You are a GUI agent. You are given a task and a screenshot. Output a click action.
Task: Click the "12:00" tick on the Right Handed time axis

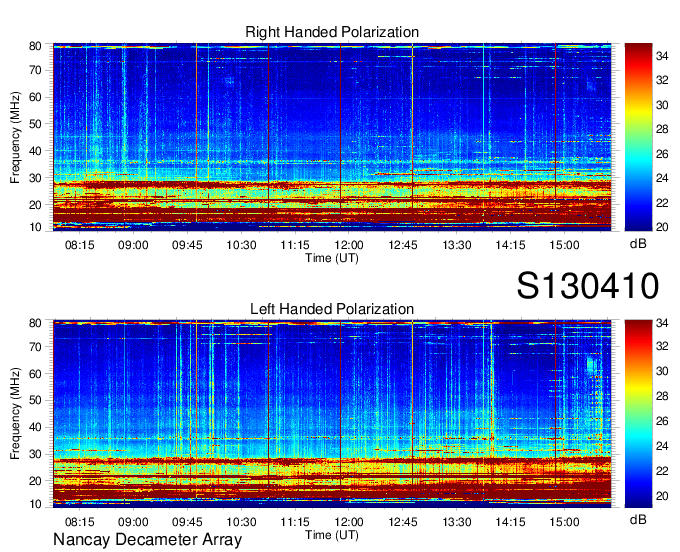tap(349, 245)
